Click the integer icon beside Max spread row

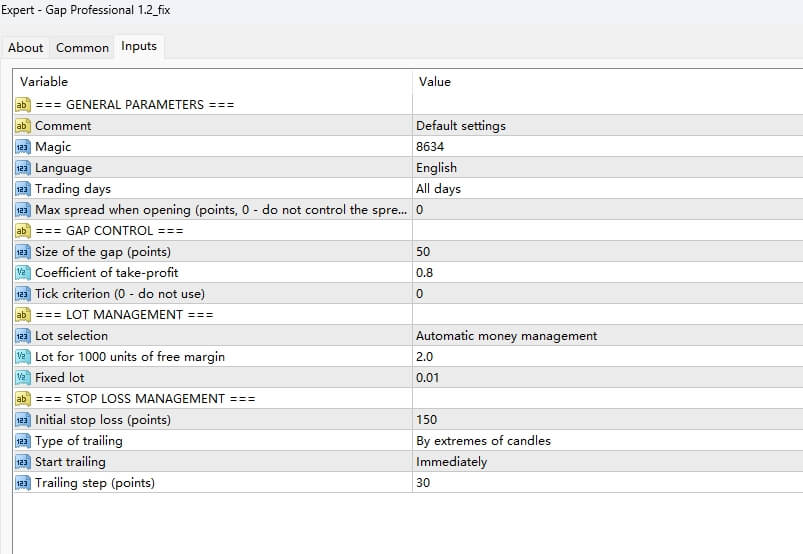point(23,210)
